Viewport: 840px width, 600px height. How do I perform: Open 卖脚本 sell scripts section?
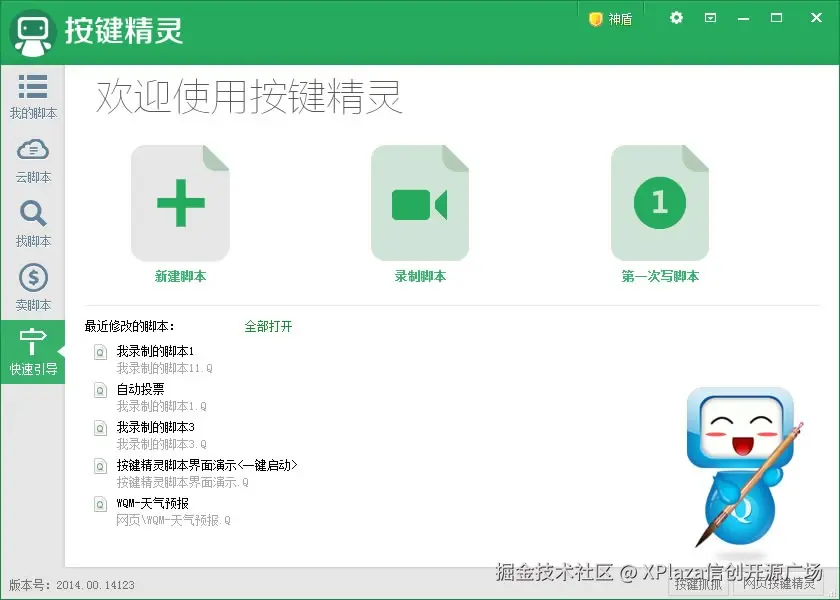(33, 288)
